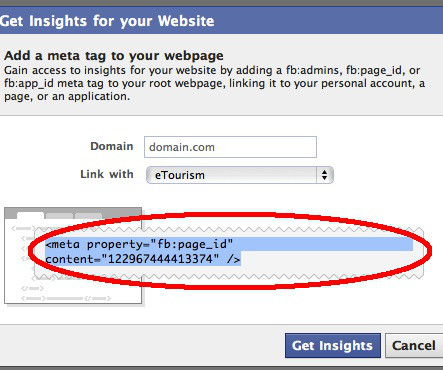
Task: Click the Domain field label
Action: point(112,146)
